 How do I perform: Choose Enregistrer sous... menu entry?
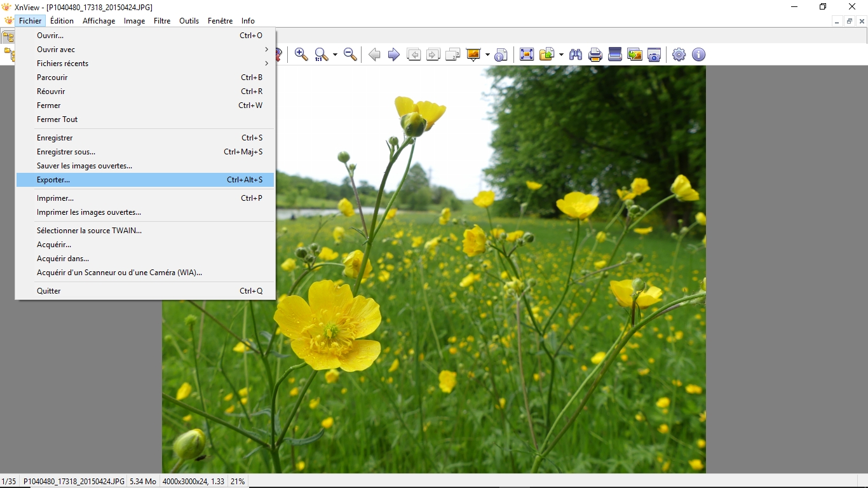66,152
